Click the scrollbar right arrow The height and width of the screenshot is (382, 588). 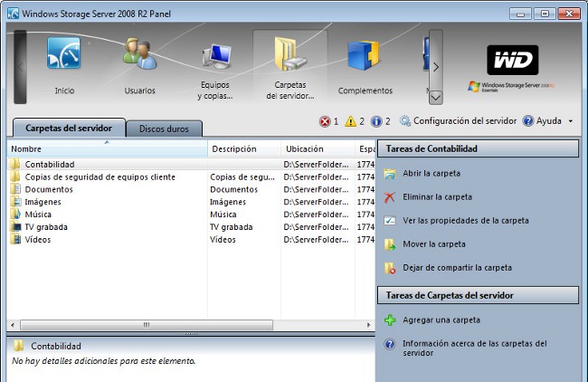[368, 325]
